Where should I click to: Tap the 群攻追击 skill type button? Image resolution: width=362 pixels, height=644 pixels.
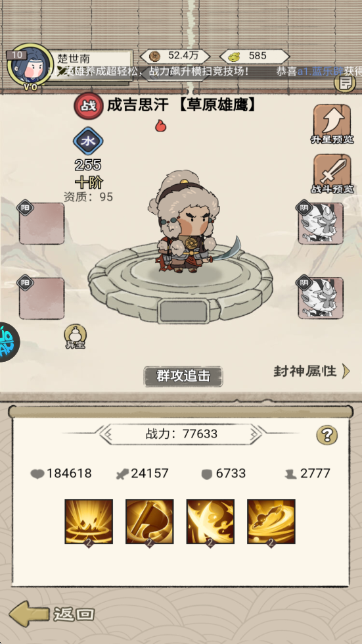tap(183, 376)
